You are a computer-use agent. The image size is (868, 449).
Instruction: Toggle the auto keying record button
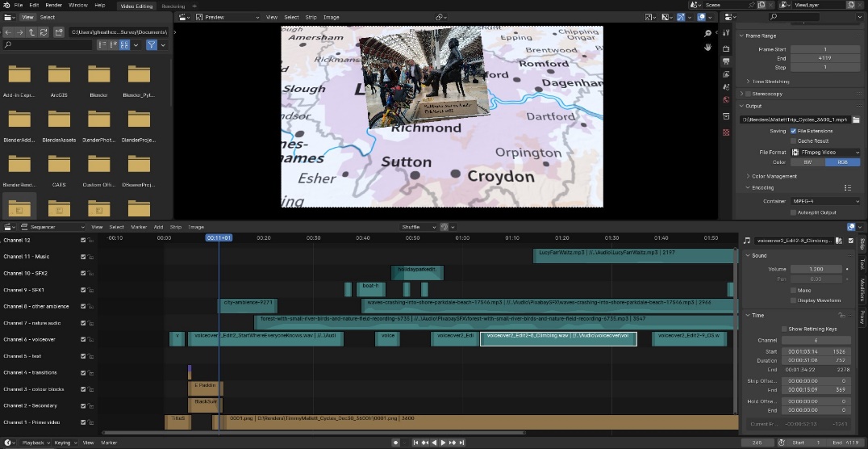(x=395, y=443)
